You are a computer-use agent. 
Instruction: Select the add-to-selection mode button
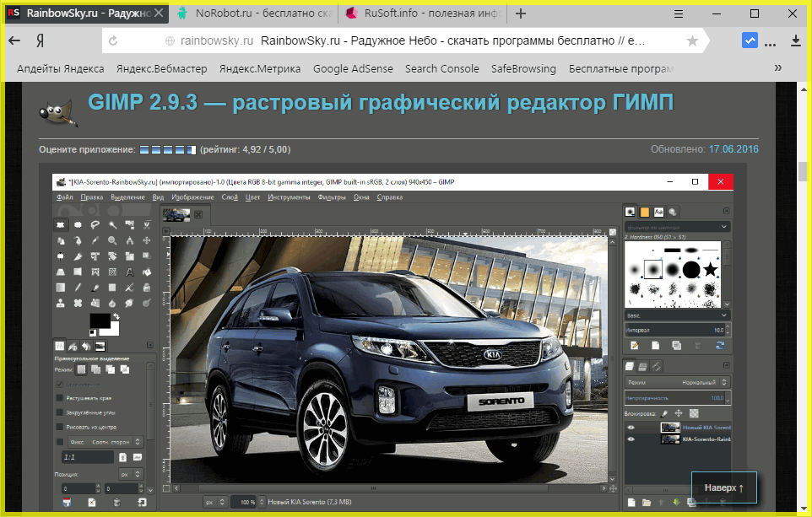96,369
